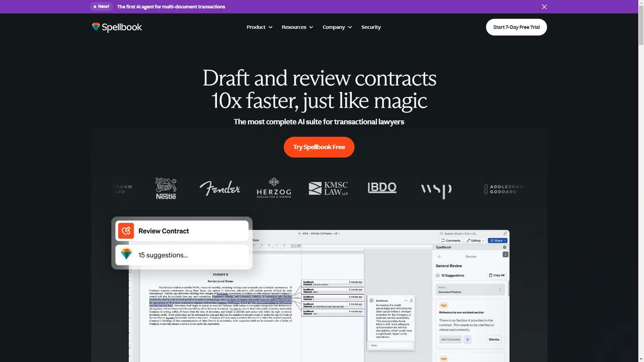
Task: Open the View tab in Word mockup
Action: pyautogui.click(x=256, y=240)
